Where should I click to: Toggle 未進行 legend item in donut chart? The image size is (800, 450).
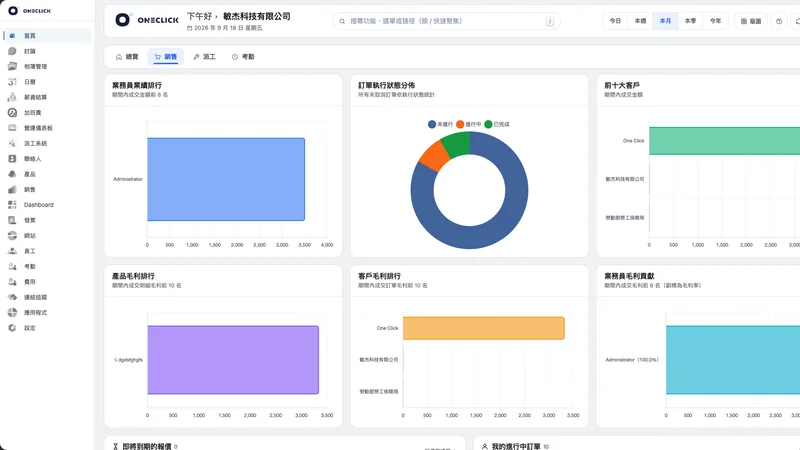click(440, 124)
